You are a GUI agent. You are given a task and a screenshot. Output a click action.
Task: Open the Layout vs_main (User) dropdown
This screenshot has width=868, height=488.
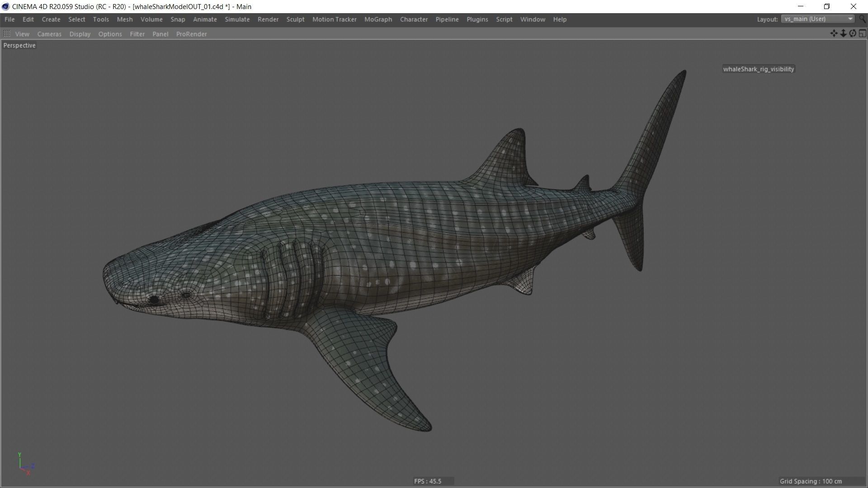817,19
